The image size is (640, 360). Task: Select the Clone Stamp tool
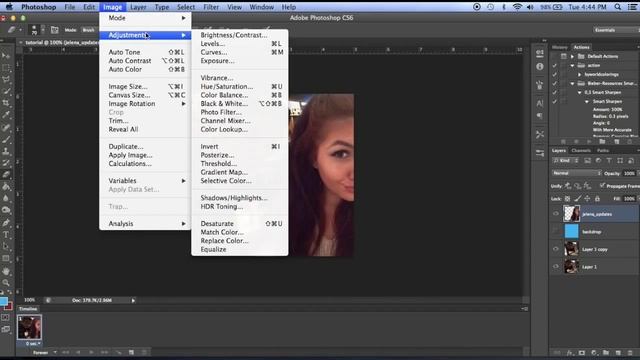click(x=6, y=151)
